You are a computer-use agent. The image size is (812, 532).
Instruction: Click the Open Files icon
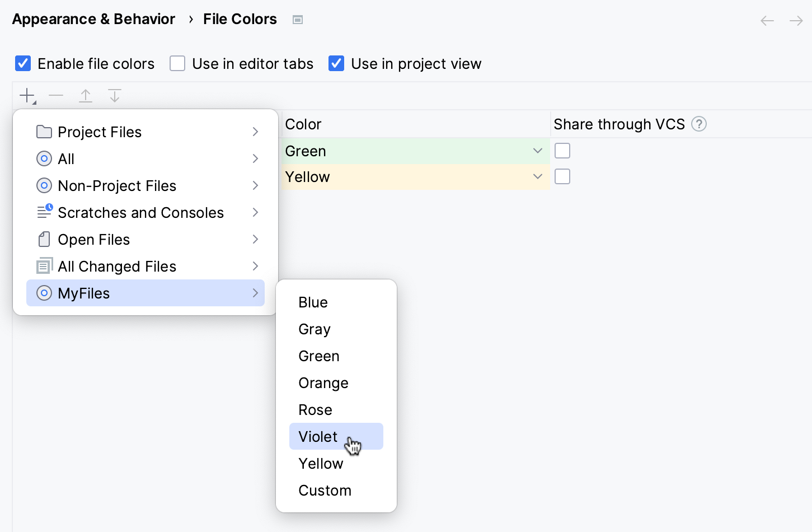click(x=44, y=239)
